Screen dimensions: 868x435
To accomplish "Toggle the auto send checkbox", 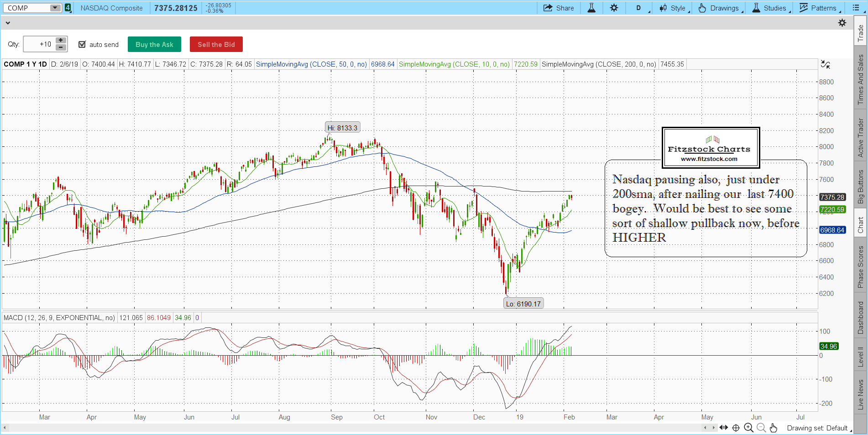I will pos(82,44).
